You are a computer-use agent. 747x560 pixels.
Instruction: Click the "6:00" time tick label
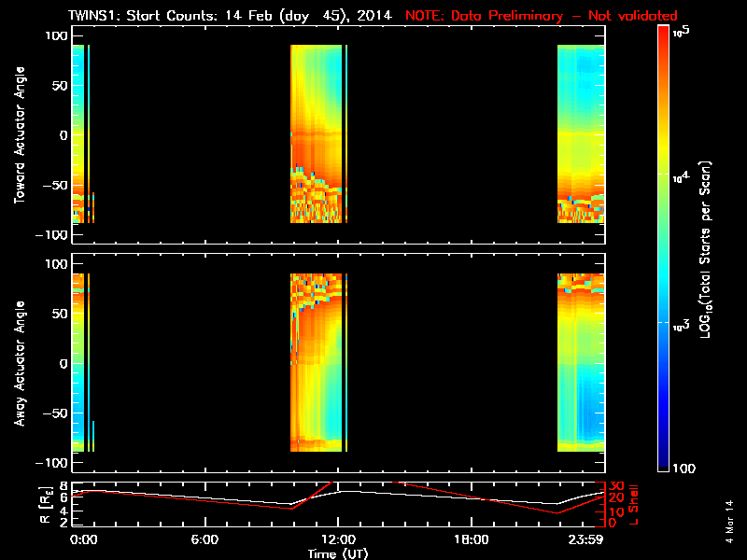(204, 539)
